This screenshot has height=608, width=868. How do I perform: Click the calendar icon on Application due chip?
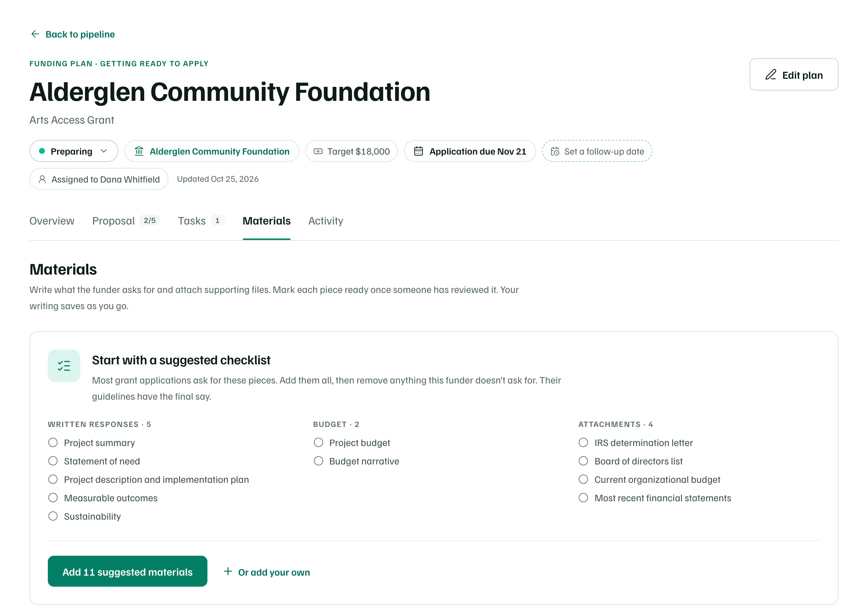(x=419, y=151)
